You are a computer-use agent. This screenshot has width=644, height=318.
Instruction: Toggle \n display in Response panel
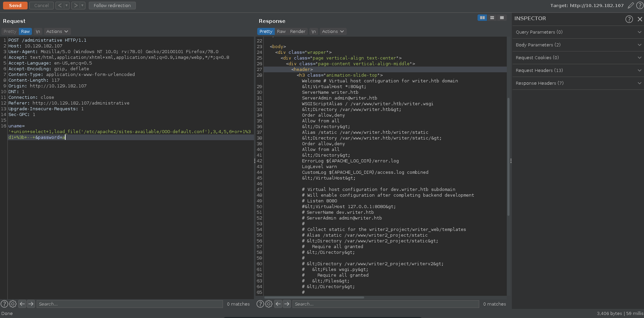(313, 32)
